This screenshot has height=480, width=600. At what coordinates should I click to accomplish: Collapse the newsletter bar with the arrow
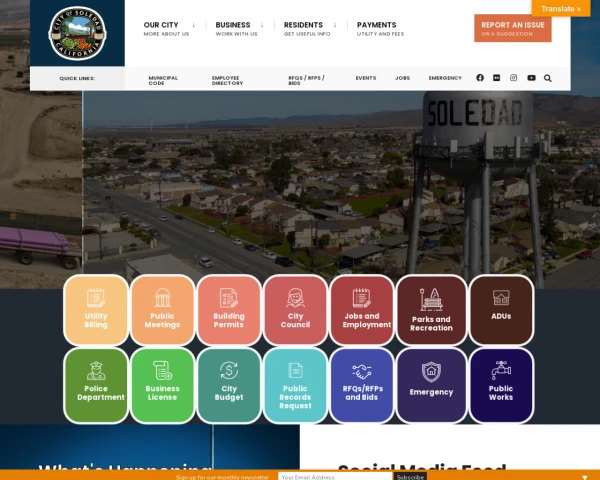tap(584, 477)
